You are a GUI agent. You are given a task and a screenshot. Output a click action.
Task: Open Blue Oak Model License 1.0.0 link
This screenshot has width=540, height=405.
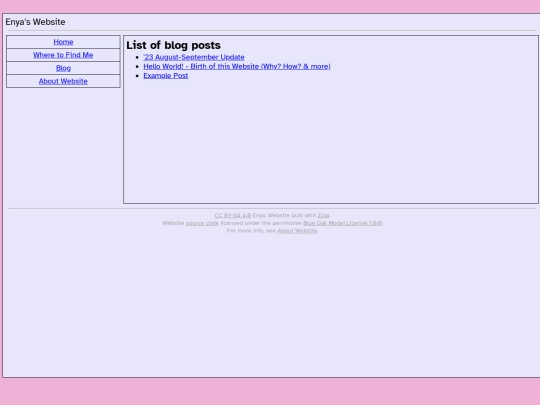(x=342, y=223)
